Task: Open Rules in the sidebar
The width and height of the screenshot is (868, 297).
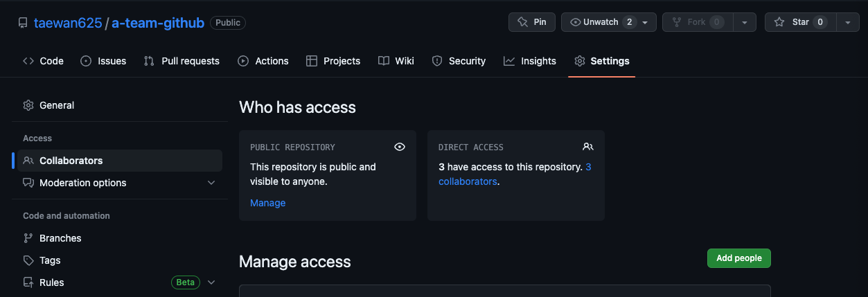Action: [x=120, y=282]
